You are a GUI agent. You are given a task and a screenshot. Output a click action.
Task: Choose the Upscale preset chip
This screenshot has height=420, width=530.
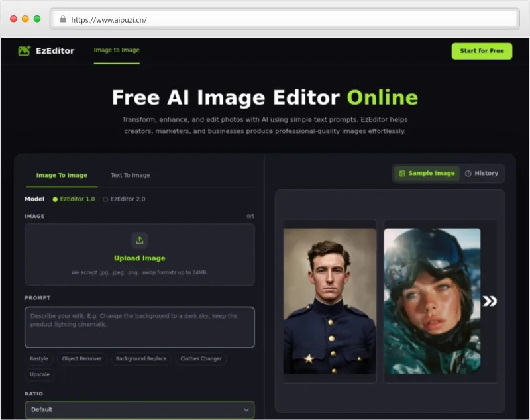point(40,374)
